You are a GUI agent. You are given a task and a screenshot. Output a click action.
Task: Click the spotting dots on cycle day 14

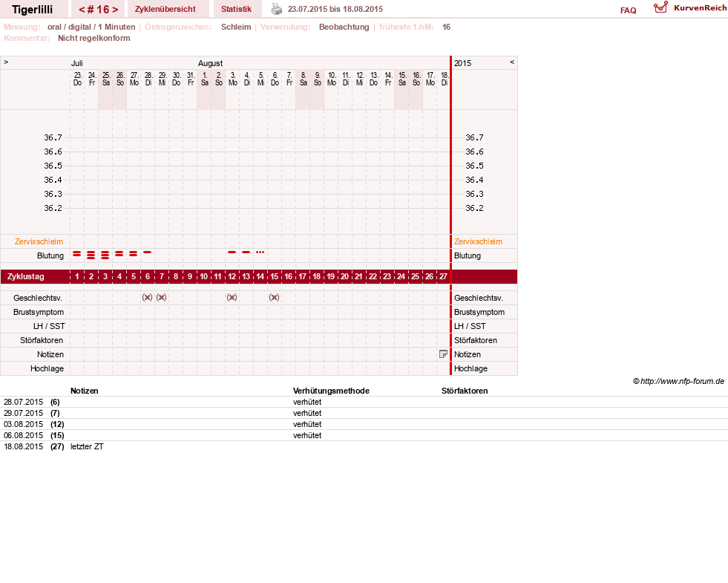click(260, 253)
